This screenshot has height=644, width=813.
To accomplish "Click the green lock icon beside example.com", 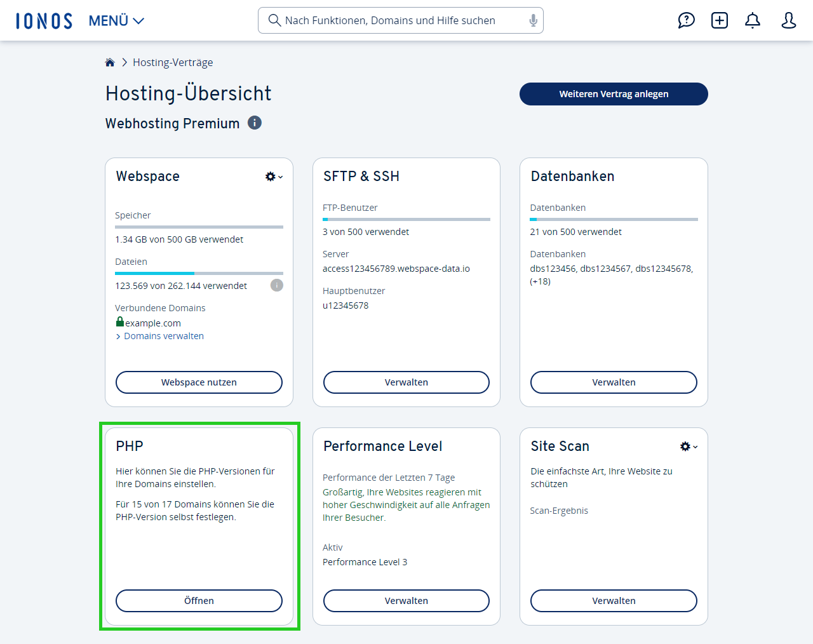I will tap(120, 321).
